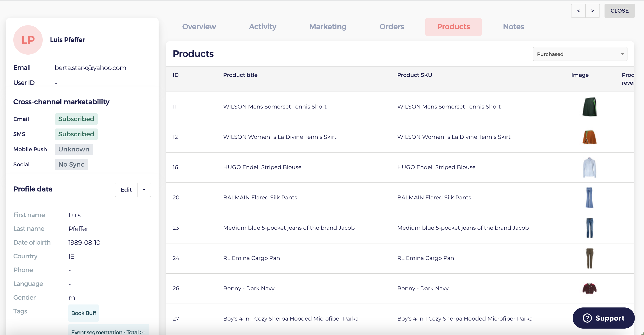Click the SMS Subscribed status badge

pyautogui.click(x=76, y=134)
